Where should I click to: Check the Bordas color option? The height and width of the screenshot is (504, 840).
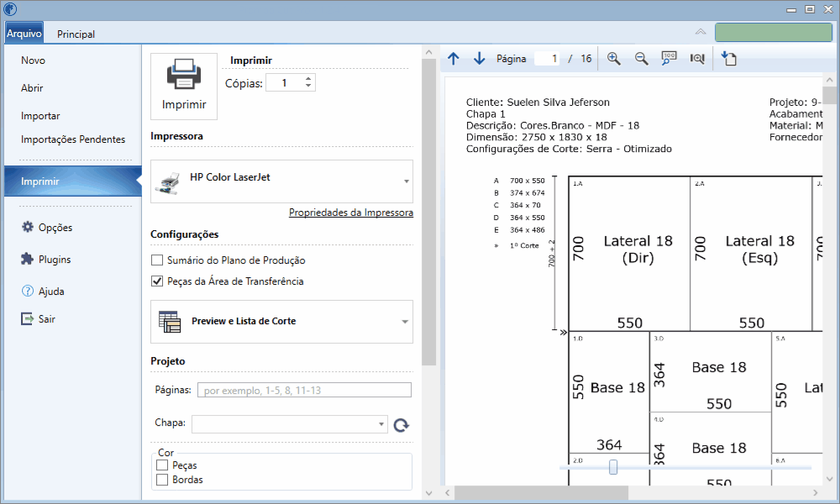[x=162, y=480]
